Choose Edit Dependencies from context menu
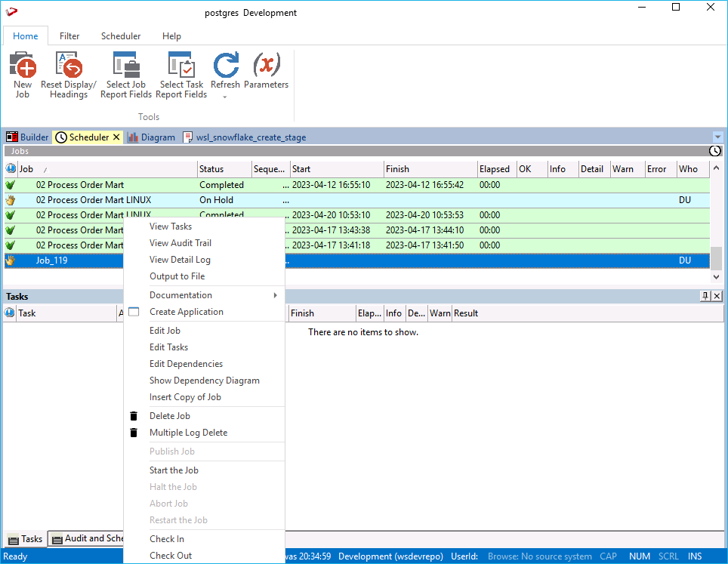This screenshot has height=564, width=728. pyautogui.click(x=186, y=364)
